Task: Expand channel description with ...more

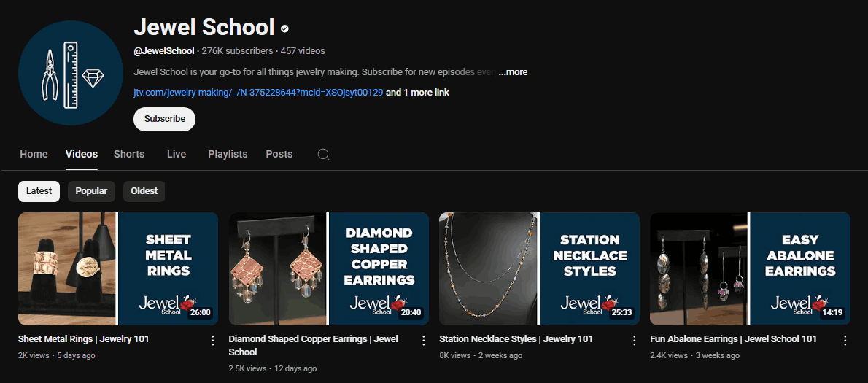Action: point(513,72)
